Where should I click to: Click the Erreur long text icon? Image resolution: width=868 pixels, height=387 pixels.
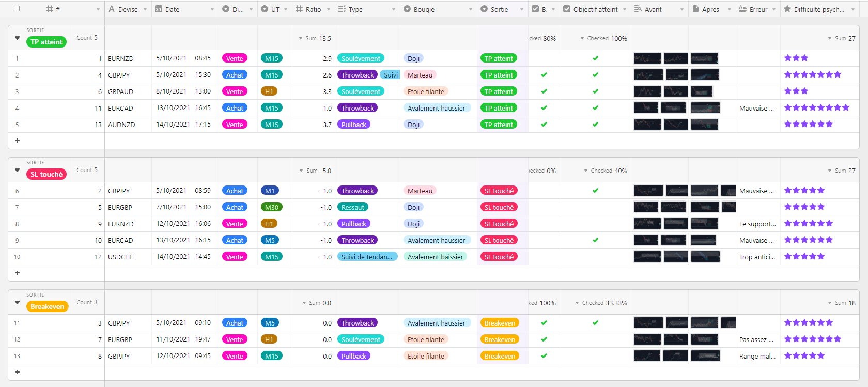pyautogui.click(x=742, y=9)
